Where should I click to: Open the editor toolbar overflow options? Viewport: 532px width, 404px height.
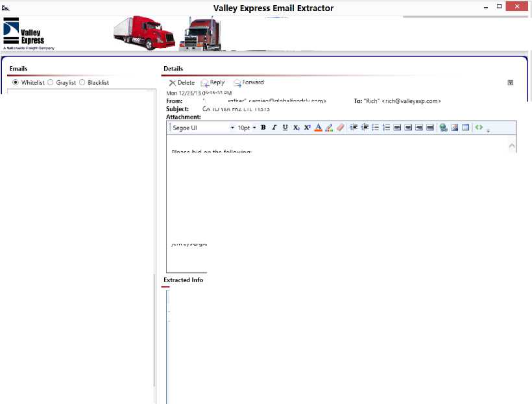point(489,130)
